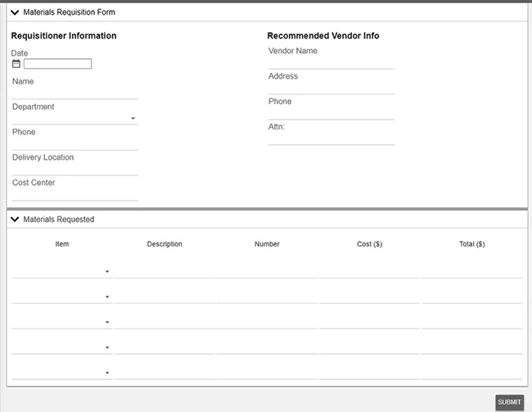Image resolution: width=532 pixels, height=412 pixels.
Task: Click the Date input field
Action: (x=57, y=64)
